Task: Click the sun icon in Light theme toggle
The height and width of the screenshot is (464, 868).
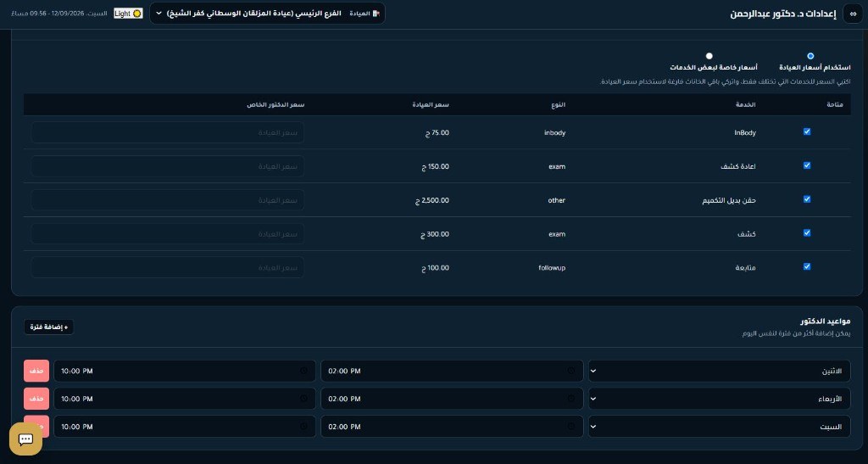Action: [136, 14]
